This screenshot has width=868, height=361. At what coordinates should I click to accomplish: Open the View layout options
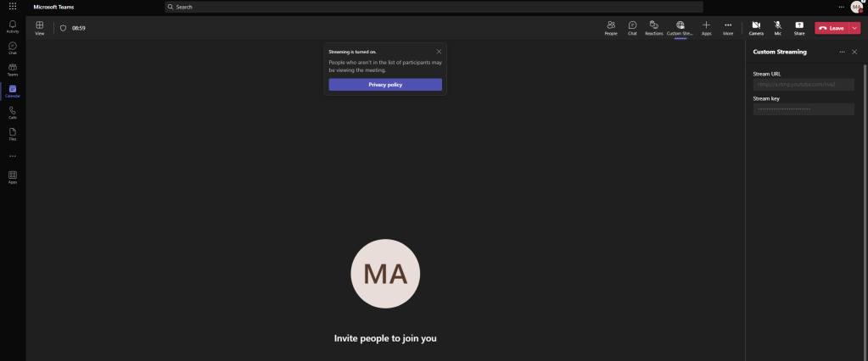coord(40,27)
